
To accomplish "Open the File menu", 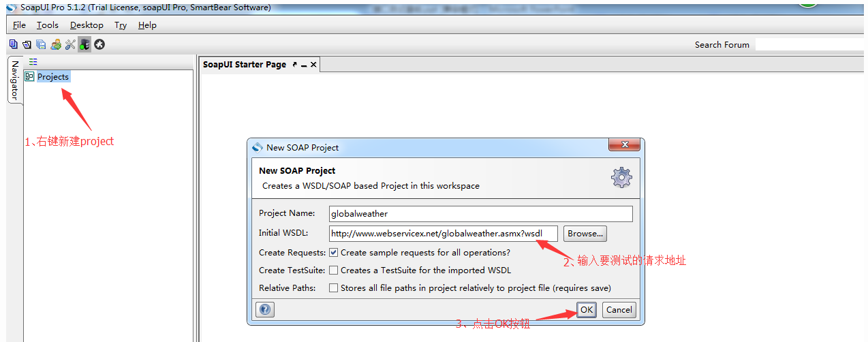I will tap(19, 25).
